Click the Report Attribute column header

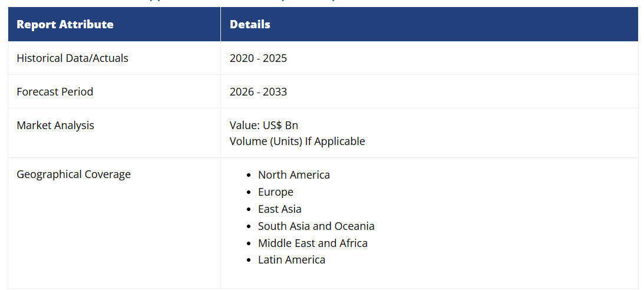(65, 25)
